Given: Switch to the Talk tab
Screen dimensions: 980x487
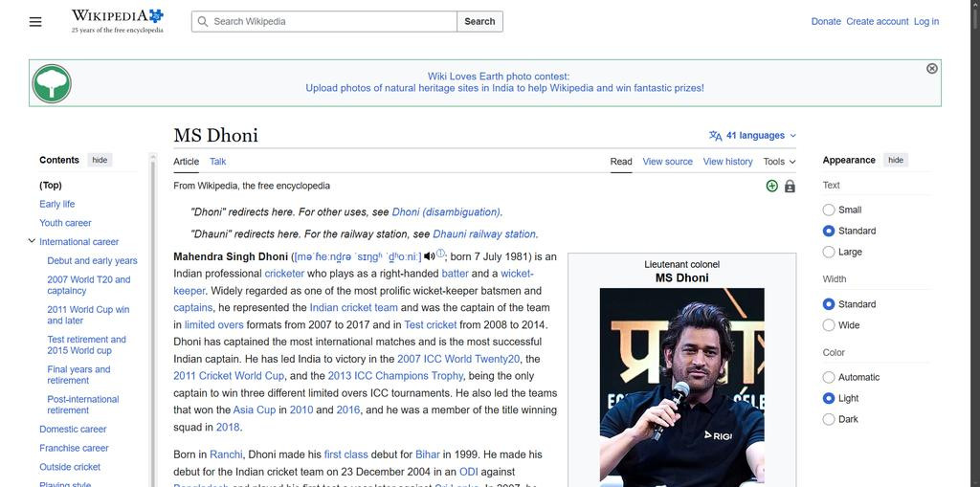Looking at the screenshot, I should coord(217,162).
